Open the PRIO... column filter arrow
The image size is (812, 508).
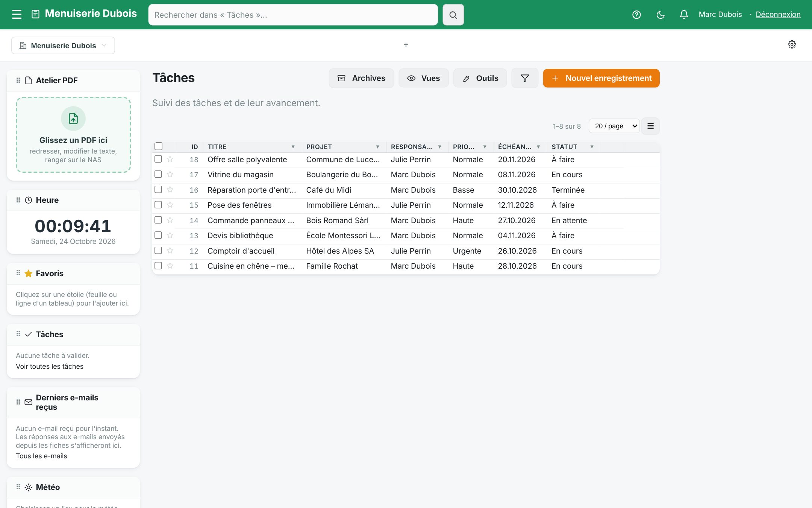[x=485, y=147]
